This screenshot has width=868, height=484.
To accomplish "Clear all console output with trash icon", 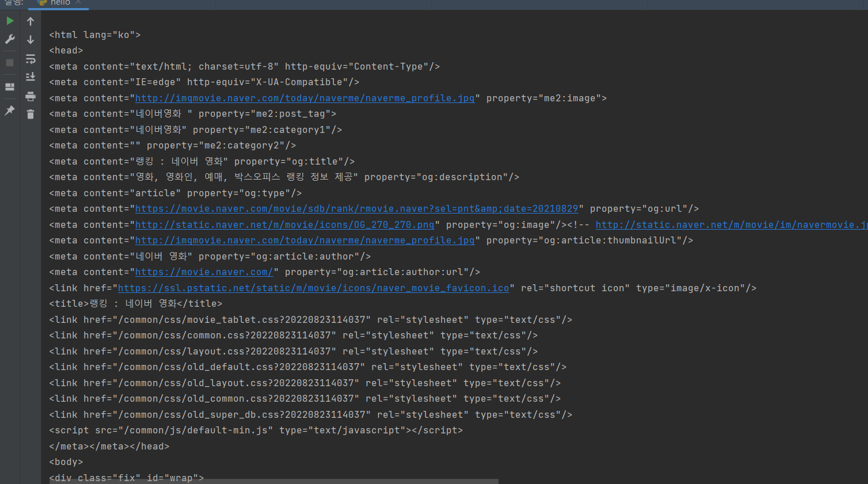I will coord(31,115).
